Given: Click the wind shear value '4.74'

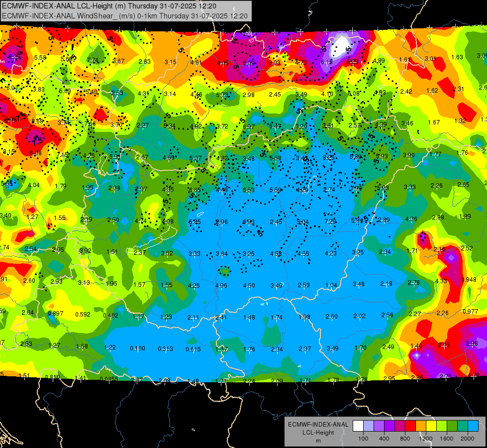Looking at the screenshot, I should 141,221.
